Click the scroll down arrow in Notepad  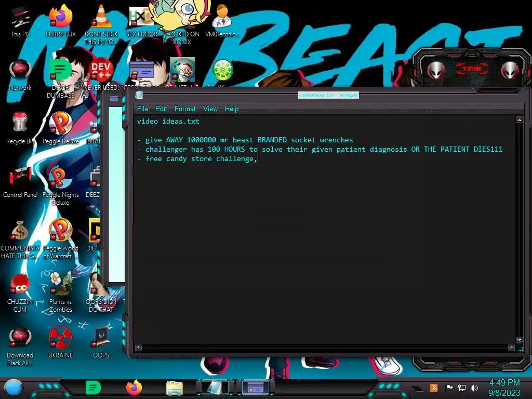[519, 340]
